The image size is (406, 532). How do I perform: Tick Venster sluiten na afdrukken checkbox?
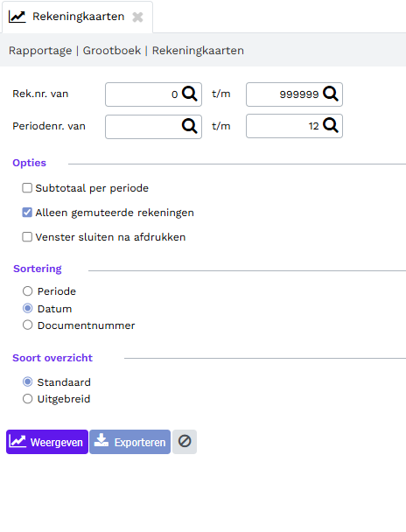(x=27, y=237)
